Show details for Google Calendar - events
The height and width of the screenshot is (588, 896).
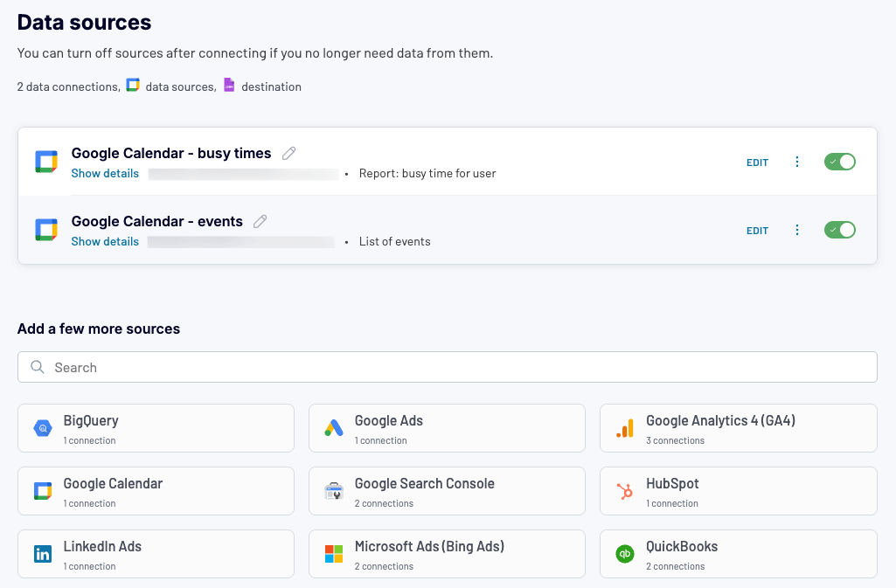(105, 241)
